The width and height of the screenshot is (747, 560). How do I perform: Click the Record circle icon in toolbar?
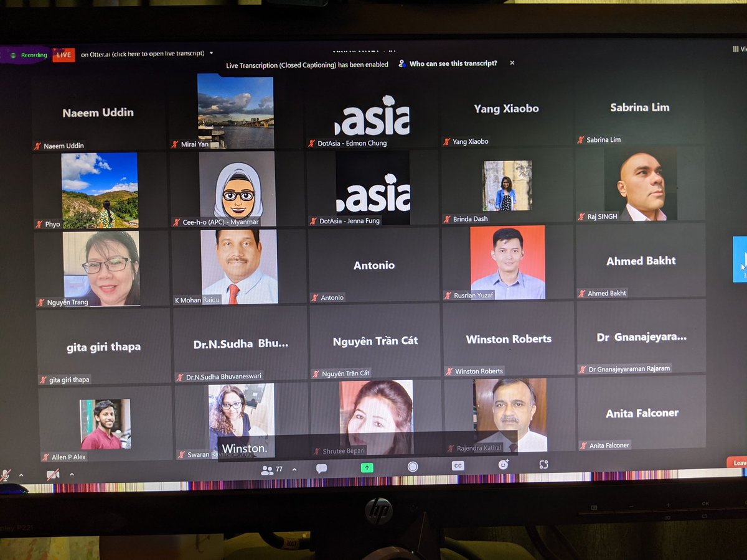click(x=412, y=467)
